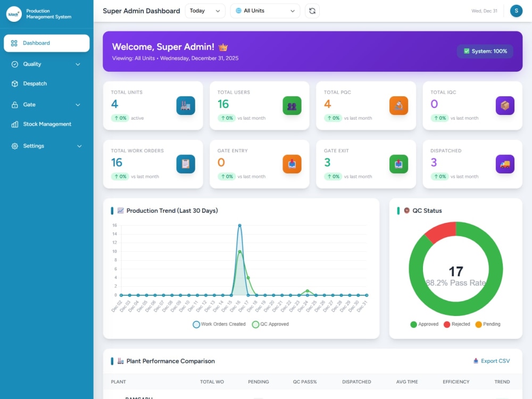
Task: Open the All Units dropdown
Action: (265, 11)
